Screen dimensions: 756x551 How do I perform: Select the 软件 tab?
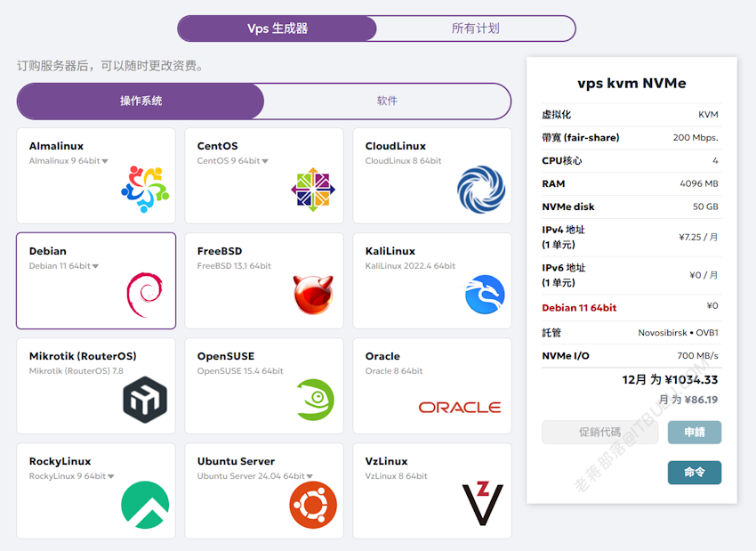point(387,101)
